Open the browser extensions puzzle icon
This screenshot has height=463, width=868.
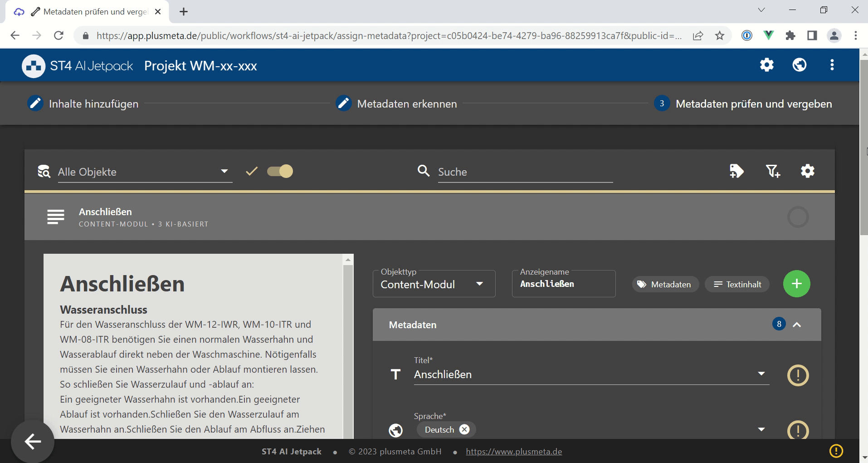pyautogui.click(x=790, y=35)
